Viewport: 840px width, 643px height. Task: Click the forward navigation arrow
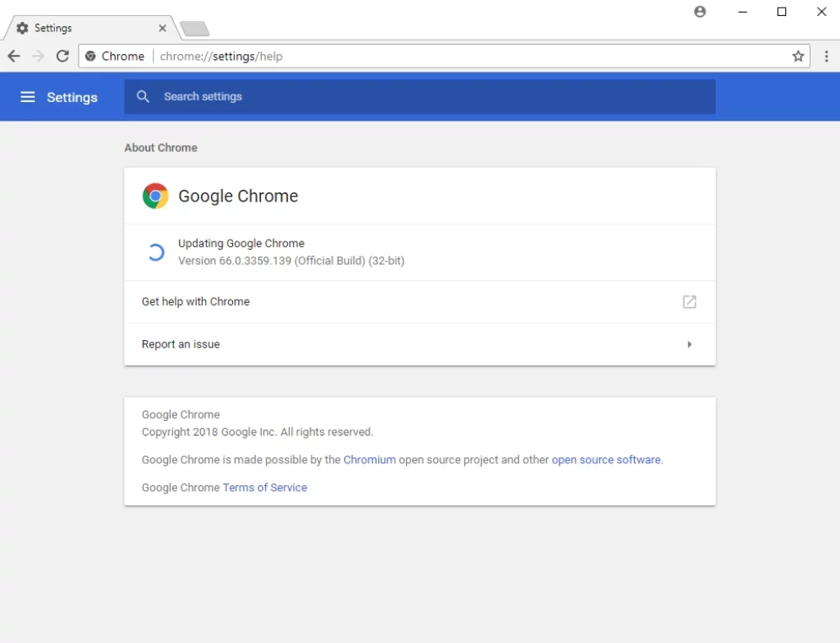pyautogui.click(x=38, y=57)
